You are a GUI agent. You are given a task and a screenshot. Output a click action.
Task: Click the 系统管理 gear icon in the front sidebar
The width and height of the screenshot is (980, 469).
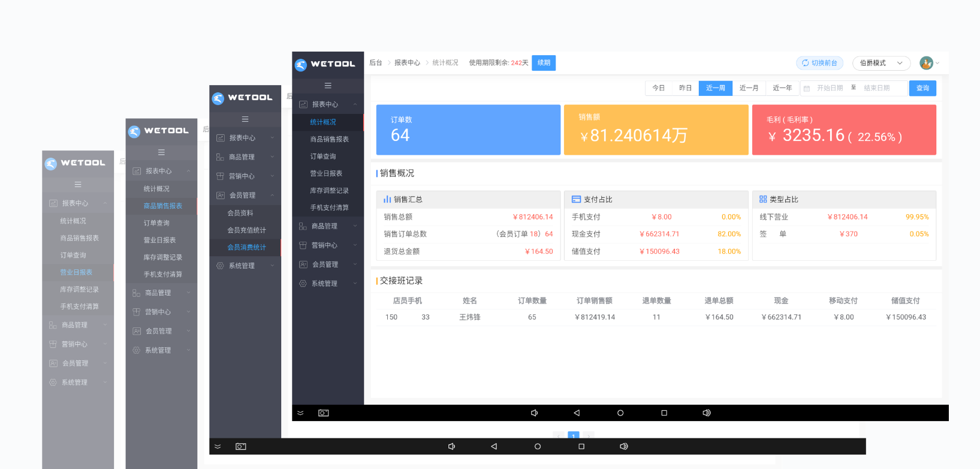303,284
